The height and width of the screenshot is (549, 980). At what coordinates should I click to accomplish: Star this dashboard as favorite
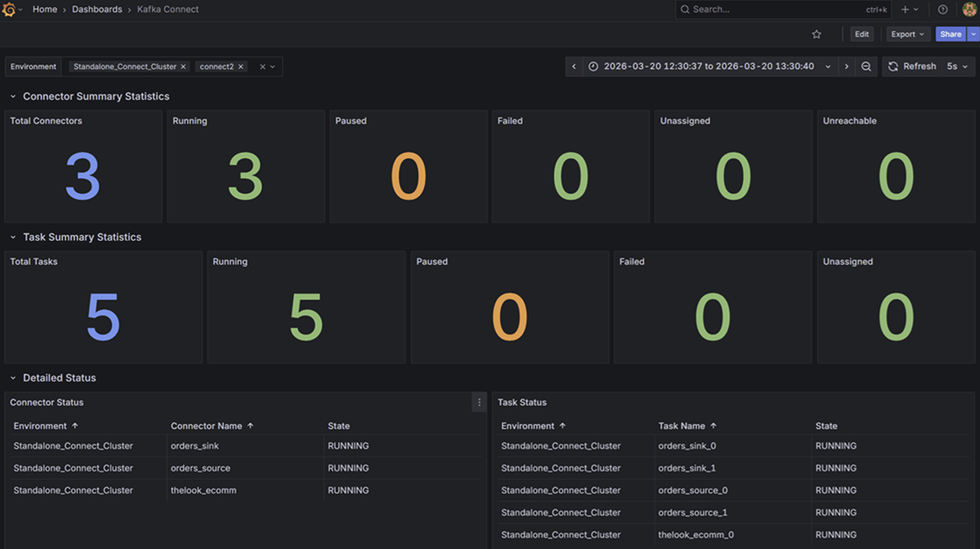coord(816,35)
